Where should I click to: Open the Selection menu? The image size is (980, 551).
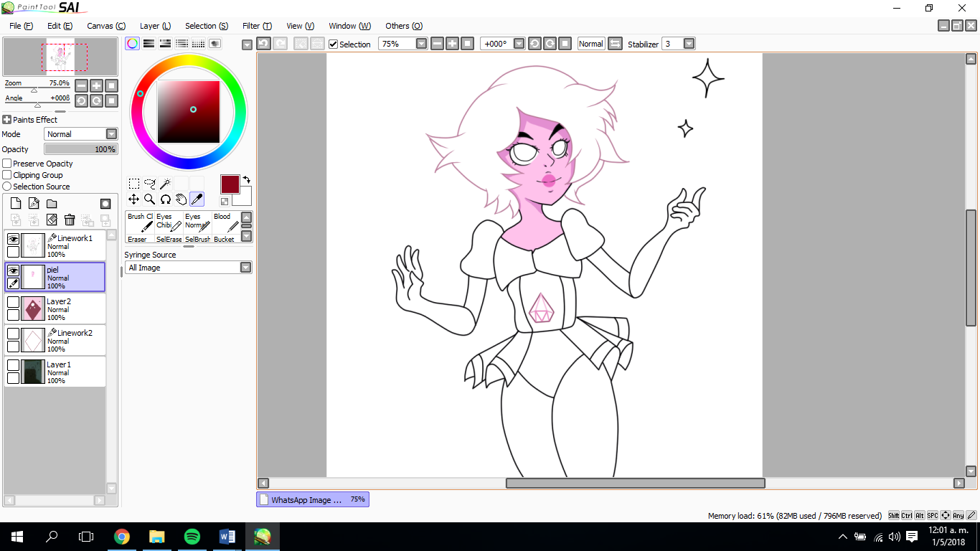207,26
